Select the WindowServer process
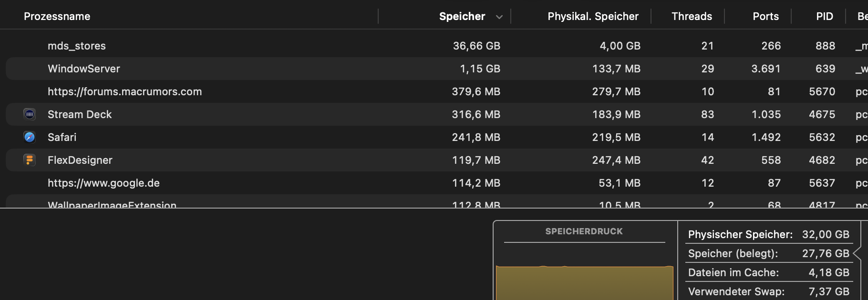The height and width of the screenshot is (300, 868). coord(84,69)
